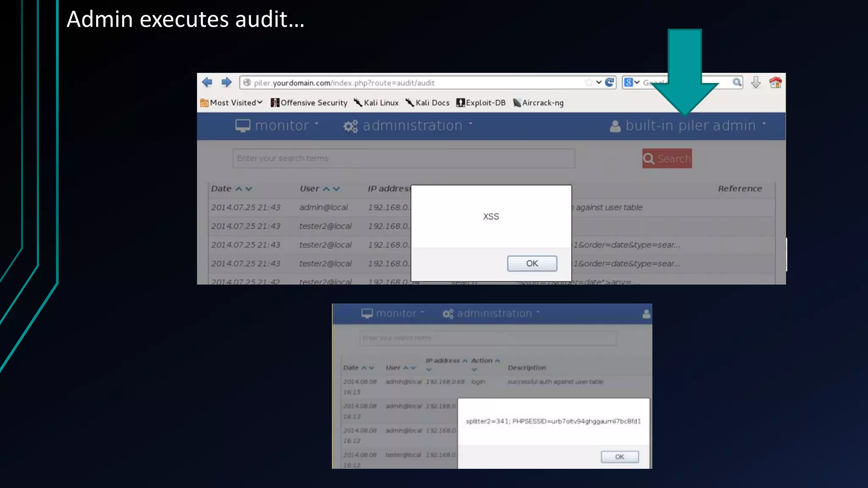Screen dimensions: 868x488
Task: Sort Date column descending in top window
Action: 249,189
